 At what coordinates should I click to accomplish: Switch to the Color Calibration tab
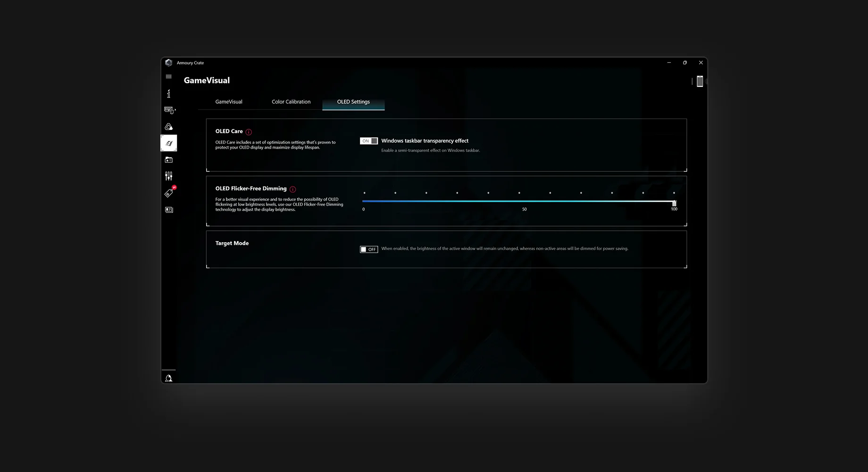(x=291, y=101)
